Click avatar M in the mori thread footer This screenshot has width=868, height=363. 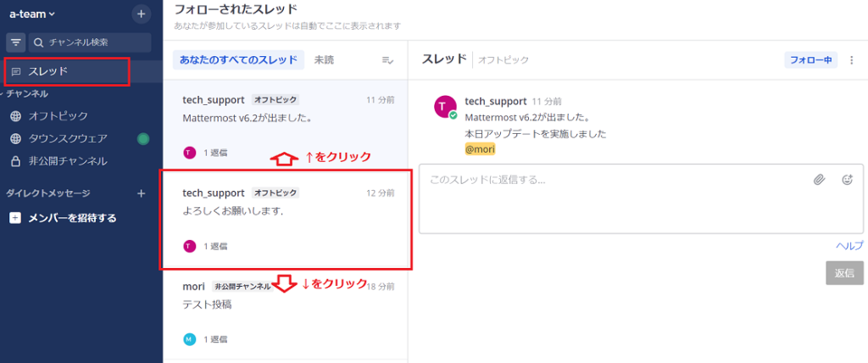tap(189, 338)
